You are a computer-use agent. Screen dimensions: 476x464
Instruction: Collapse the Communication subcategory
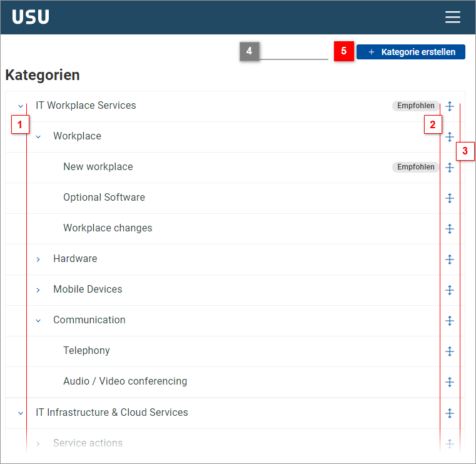click(x=38, y=321)
